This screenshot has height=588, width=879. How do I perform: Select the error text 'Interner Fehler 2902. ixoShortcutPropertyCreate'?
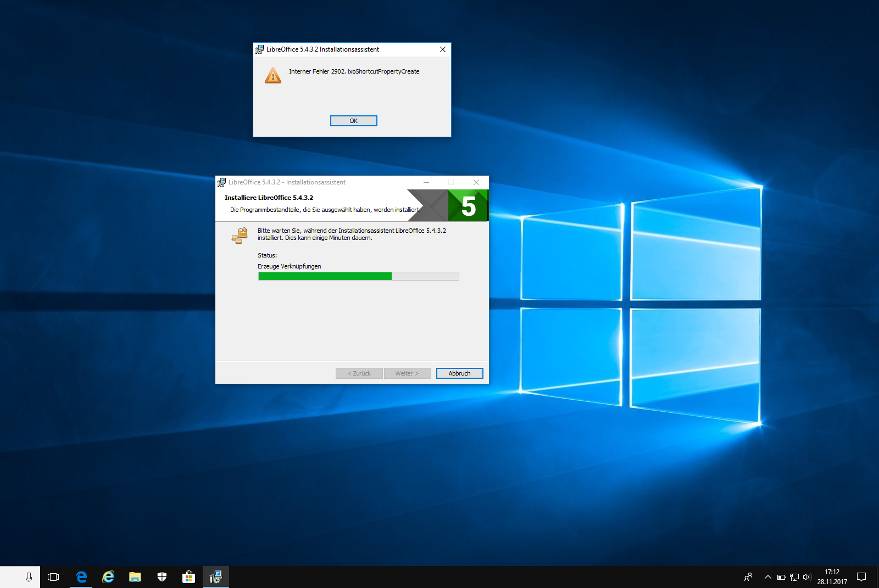[x=354, y=71]
